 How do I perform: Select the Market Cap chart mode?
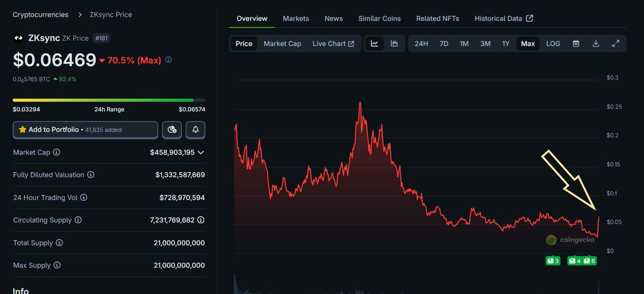click(x=282, y=43)
